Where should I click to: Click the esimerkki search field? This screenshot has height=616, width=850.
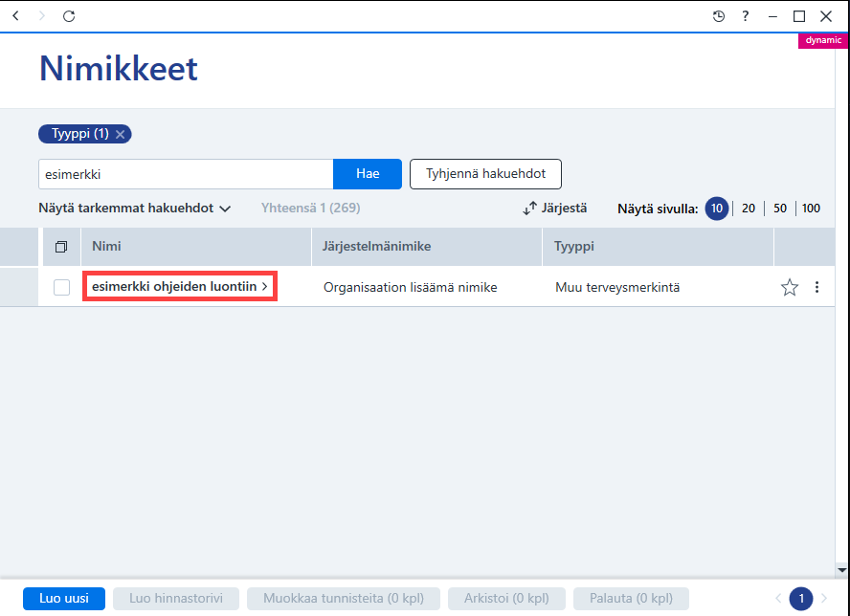point(186,174)
